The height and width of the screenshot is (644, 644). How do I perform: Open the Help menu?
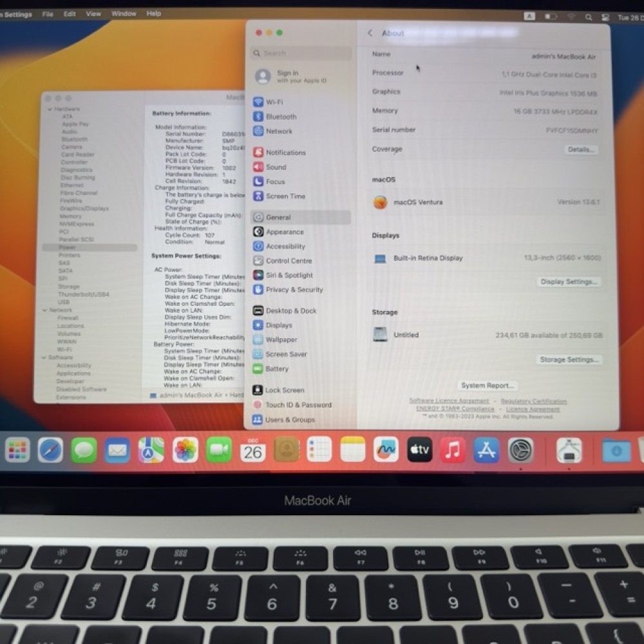[x=154, y=13]
